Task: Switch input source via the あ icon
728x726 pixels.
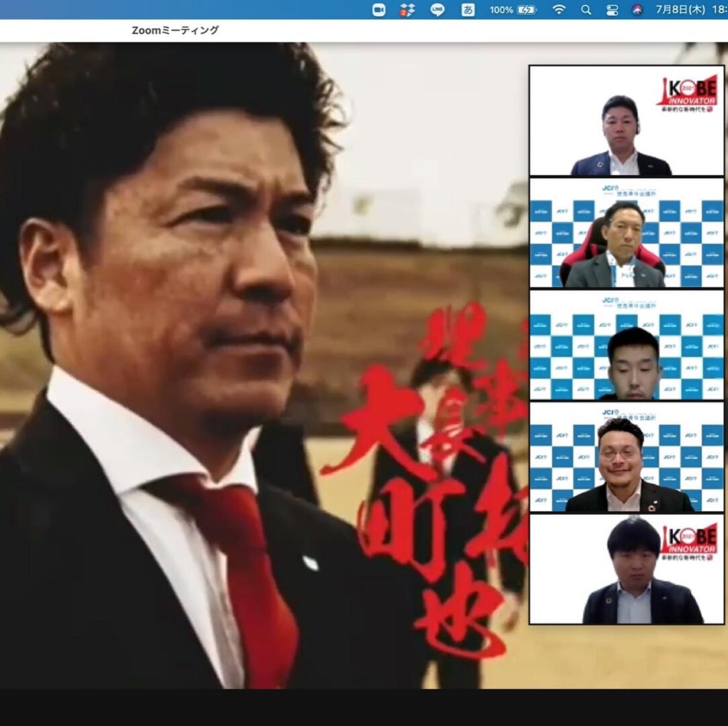Action: click(468, 9)
